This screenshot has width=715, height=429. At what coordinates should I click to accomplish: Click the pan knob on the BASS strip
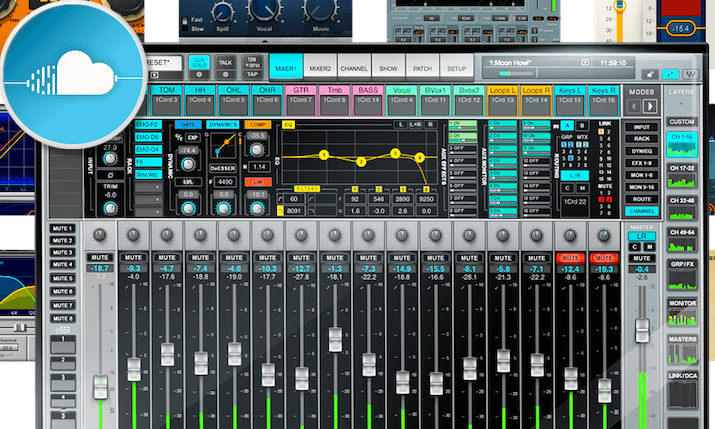pyautogui.click(x=368, y=235)
